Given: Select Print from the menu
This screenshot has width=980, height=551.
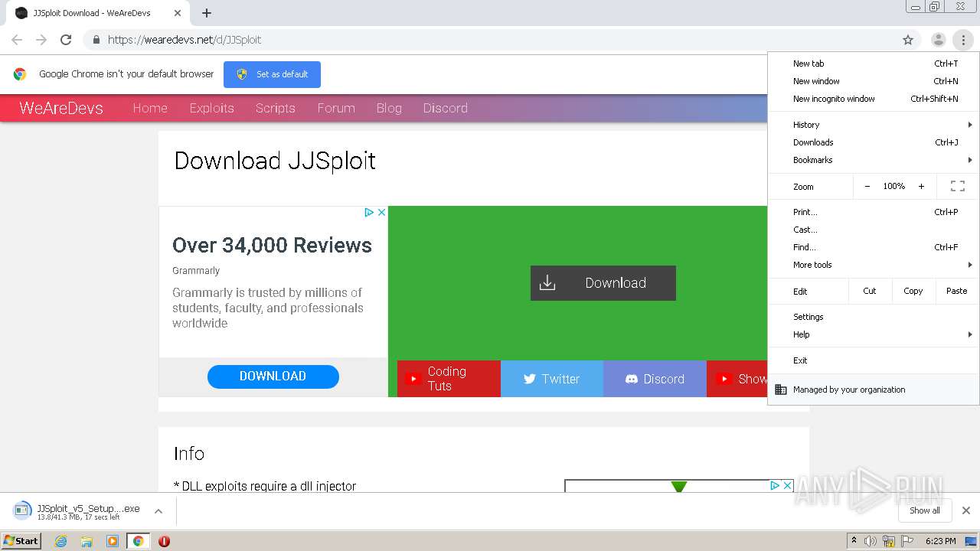Looking at the screenshot, I should [x=874, y=212].
